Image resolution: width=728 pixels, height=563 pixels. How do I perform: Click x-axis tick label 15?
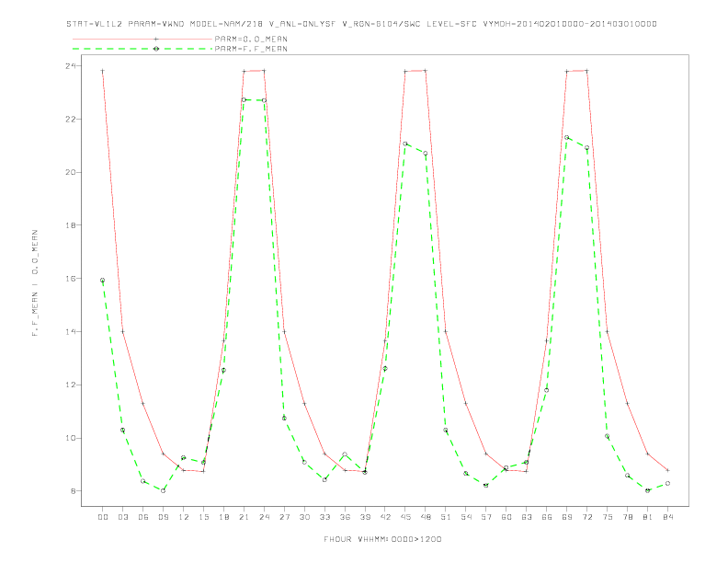click(x=203, y=517)
